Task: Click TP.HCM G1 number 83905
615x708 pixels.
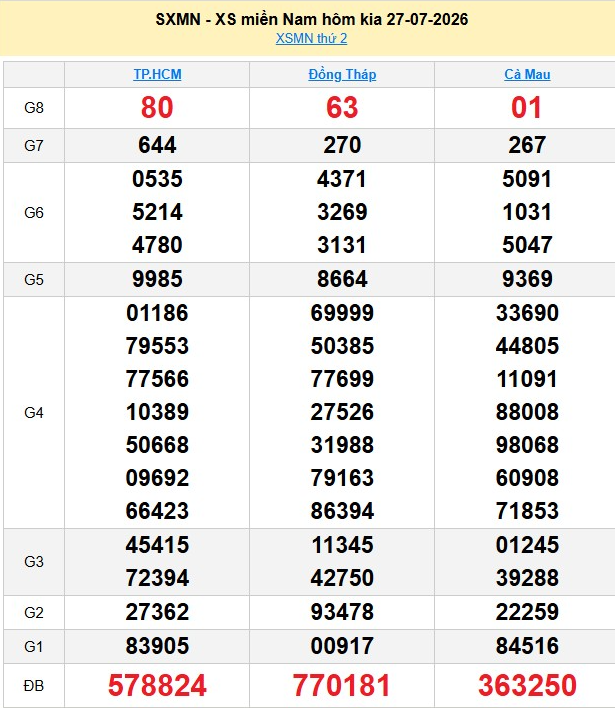Action: pyautogui.click(x=157, y=646)
